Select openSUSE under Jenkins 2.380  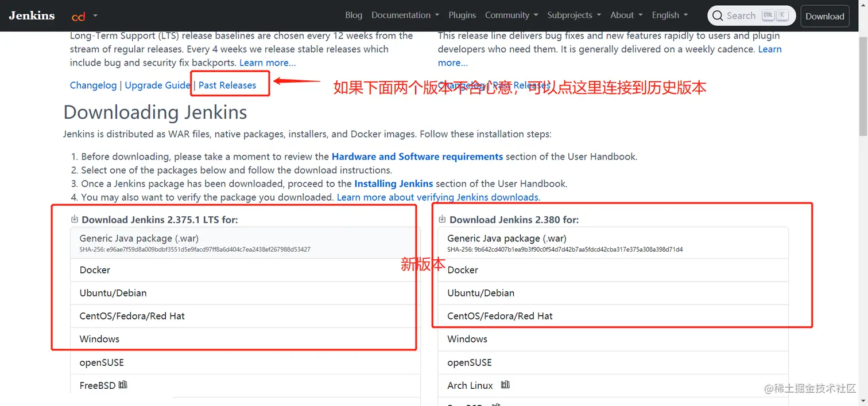[613, 362]
